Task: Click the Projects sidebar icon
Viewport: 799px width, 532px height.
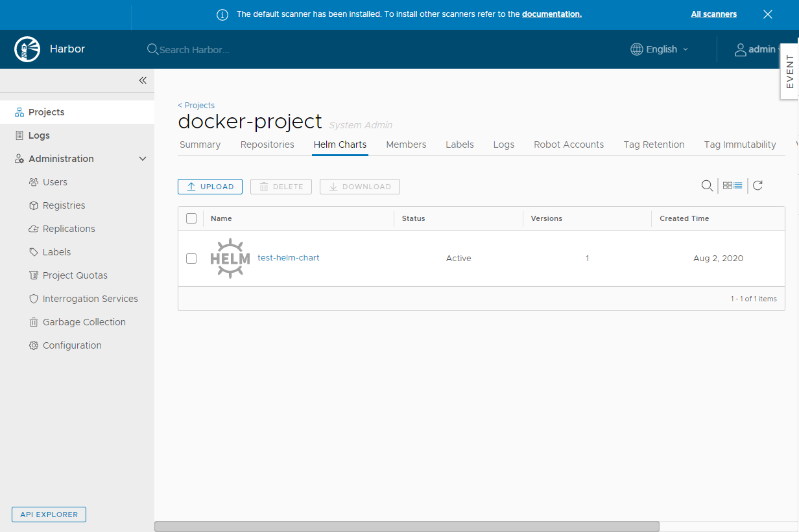Action: pos(19,112)
